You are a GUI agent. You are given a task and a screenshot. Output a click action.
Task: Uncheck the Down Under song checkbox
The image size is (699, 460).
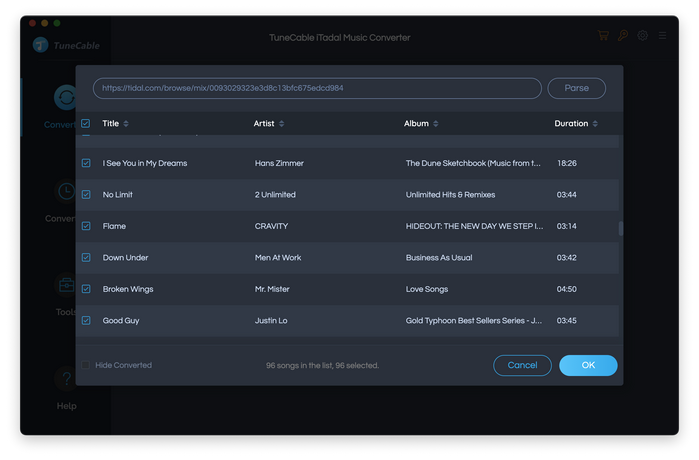pos(86,258)
